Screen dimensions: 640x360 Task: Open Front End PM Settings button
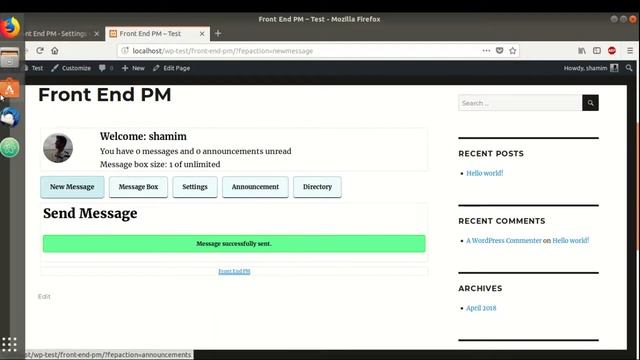point(195,187)
